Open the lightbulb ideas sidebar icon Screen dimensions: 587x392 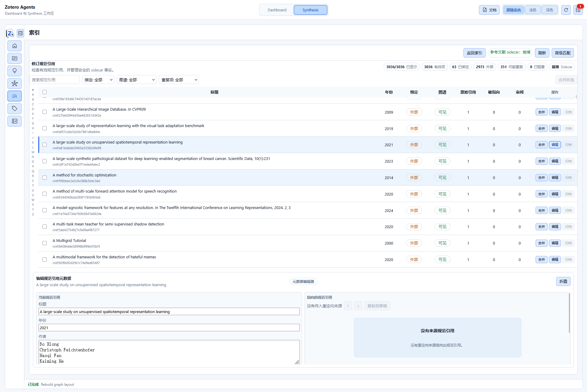[14, 71]
